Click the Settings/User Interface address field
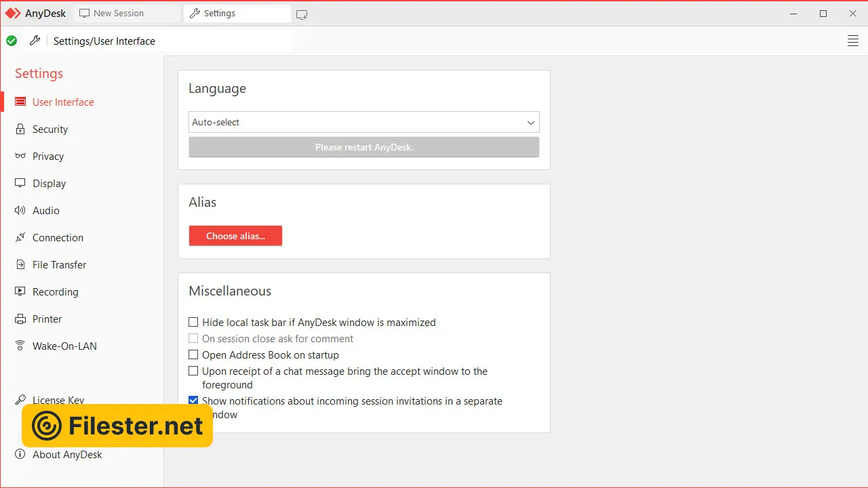Screen dimensions: 868x488 point(170,41)
